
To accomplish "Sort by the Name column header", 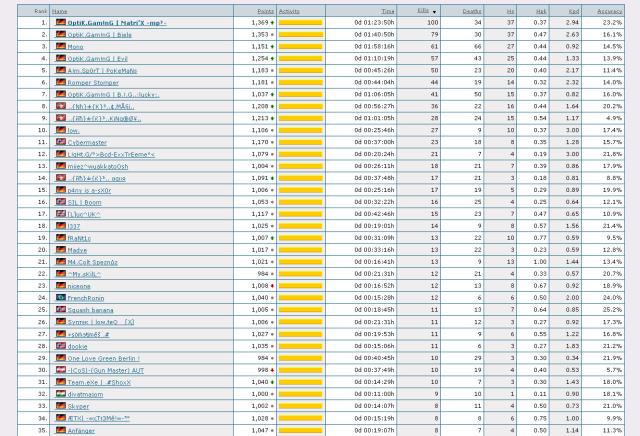I will click(61, 10).
